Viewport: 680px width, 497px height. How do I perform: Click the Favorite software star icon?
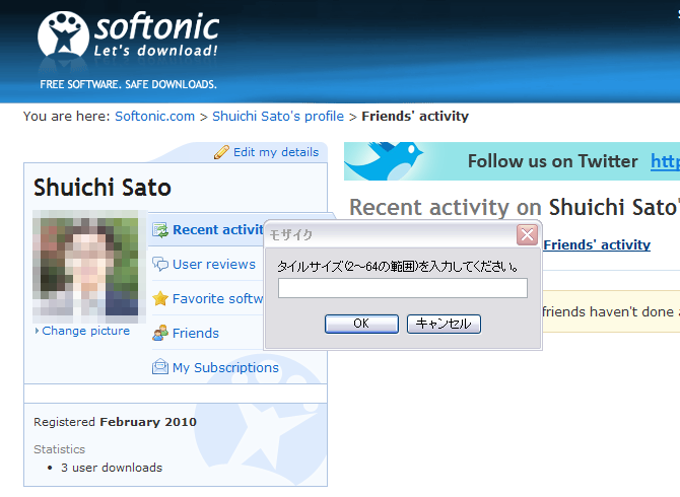(x=160, y=298)
